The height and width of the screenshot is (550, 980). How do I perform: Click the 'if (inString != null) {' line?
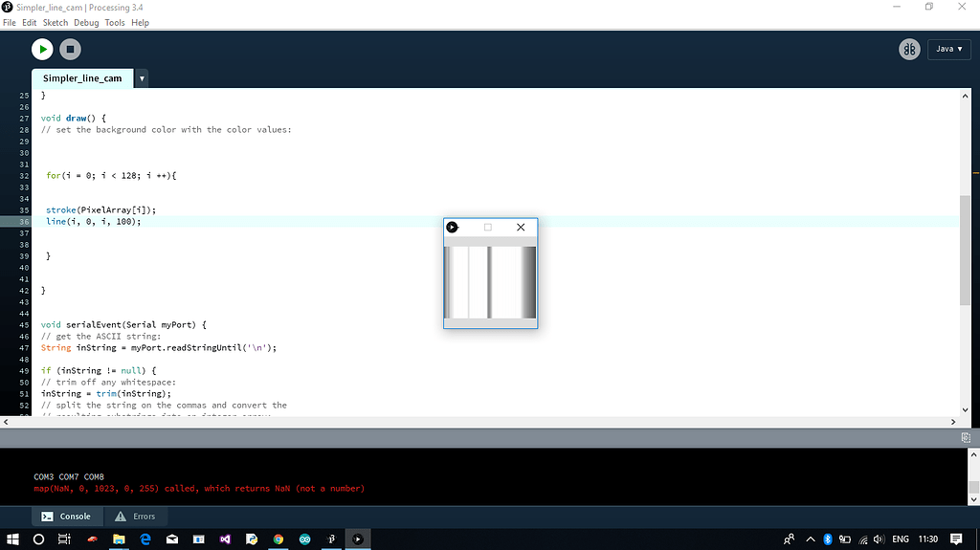99,370
